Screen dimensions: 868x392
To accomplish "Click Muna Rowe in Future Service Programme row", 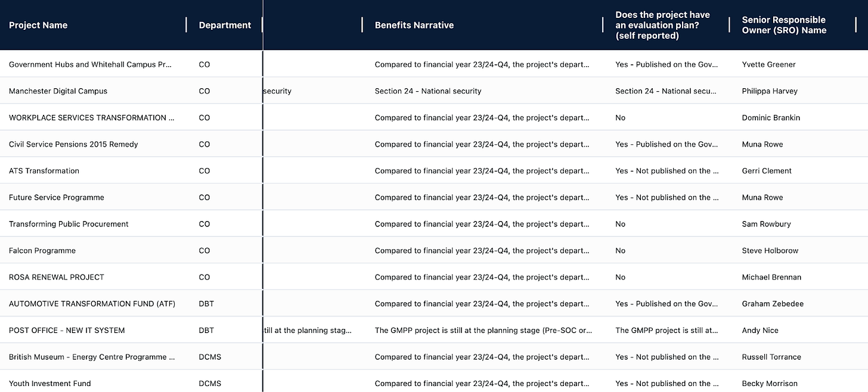I will (762, 197).
